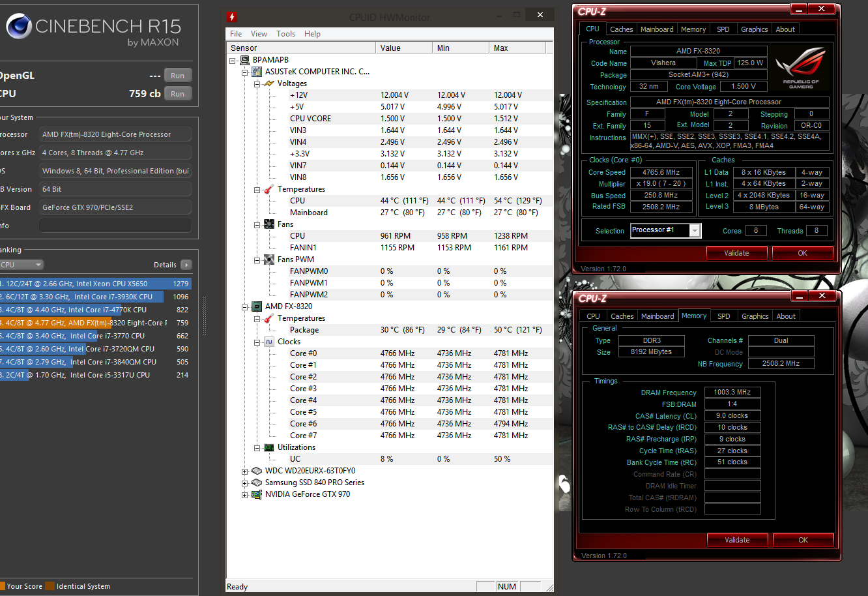868x596 pixels.
Task: Expand the Samsung SSD 840 PRO Series node
Action: click(245, 483)
